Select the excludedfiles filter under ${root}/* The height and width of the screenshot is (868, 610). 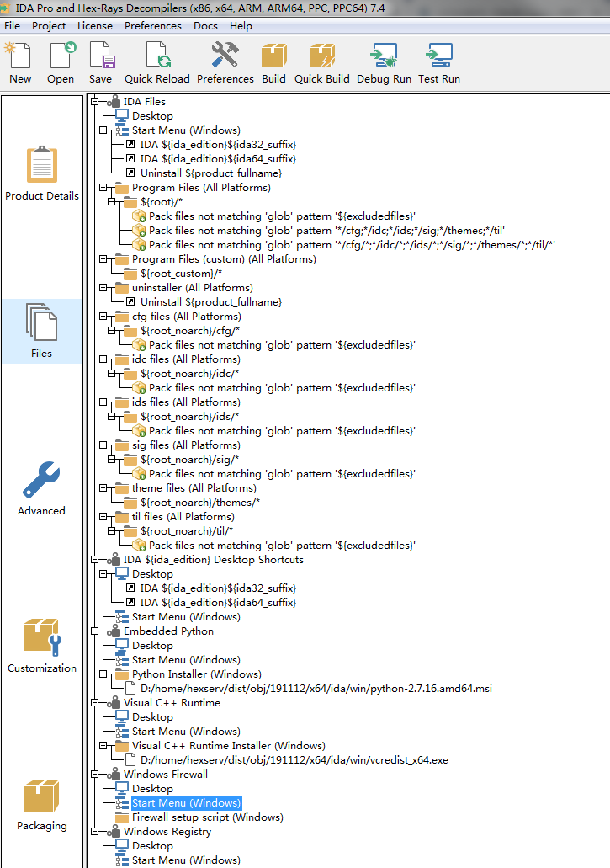(x=282, y=216)
